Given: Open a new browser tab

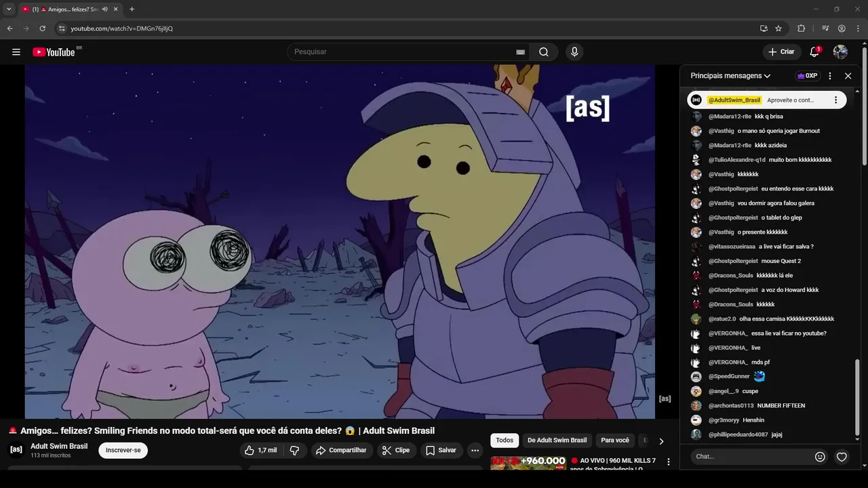Looking at the screenshot, I should point(132,9).
